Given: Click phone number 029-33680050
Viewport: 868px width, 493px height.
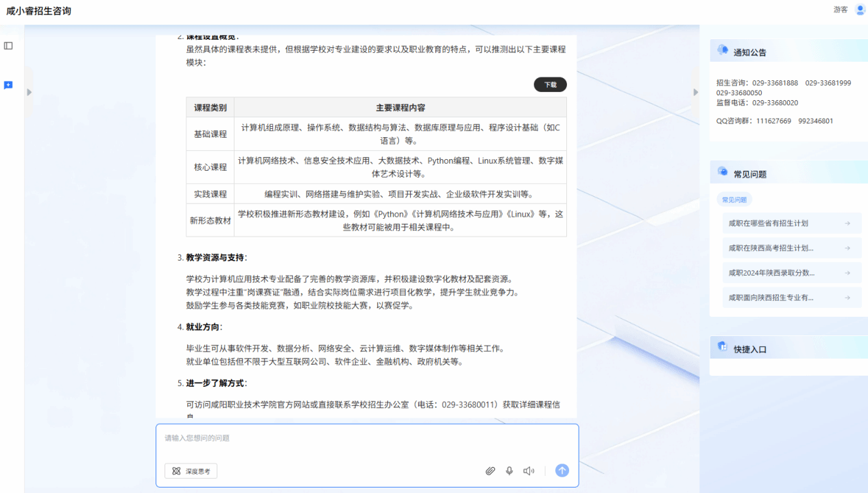Looking at the screenshot, I should [x=739, y=93].
